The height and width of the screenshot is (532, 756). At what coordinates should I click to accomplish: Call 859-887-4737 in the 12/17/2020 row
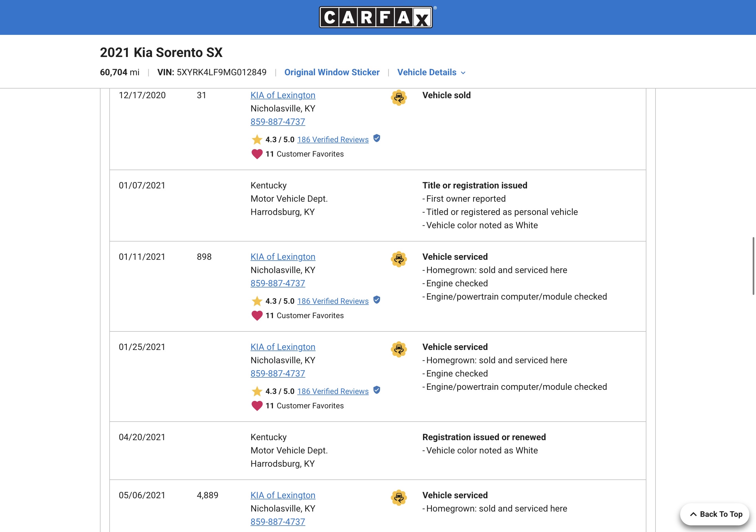point(278,122)
